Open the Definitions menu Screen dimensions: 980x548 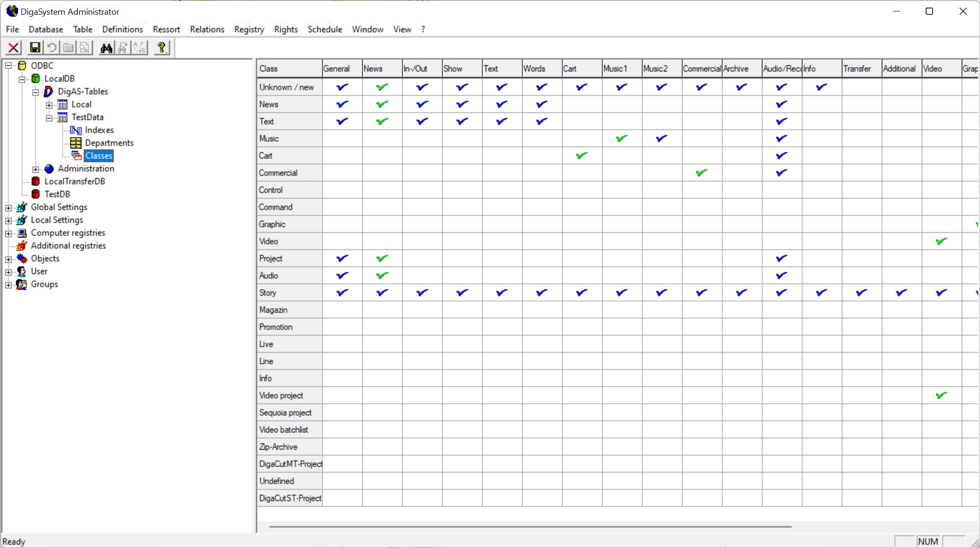click(x=122, y=29)
